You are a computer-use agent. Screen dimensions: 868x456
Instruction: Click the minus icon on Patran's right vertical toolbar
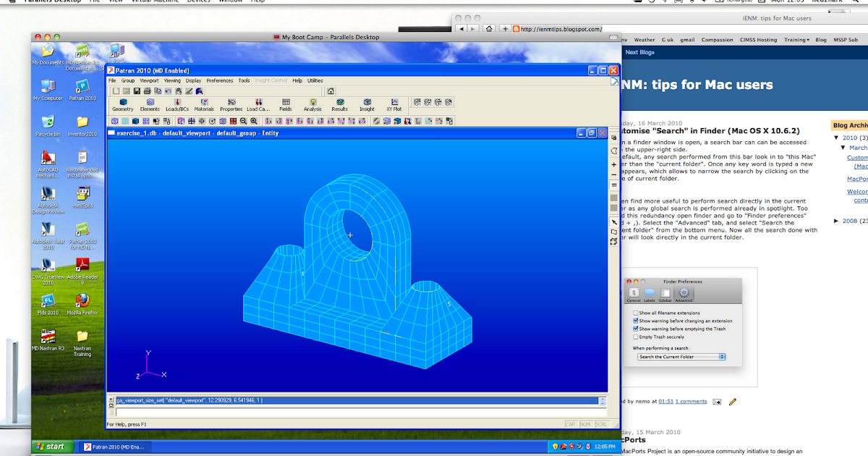[x=614, y=175]
